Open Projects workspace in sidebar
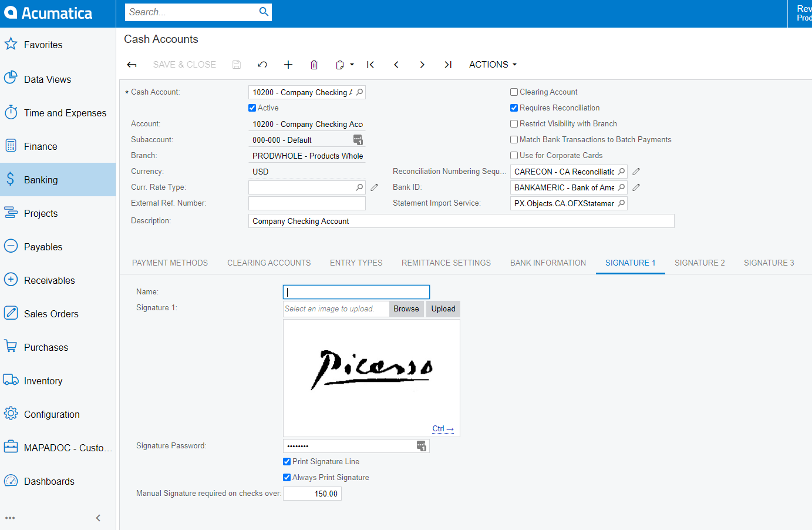The image size is (812, 530). pyautogui.click(x=58, y=213)
